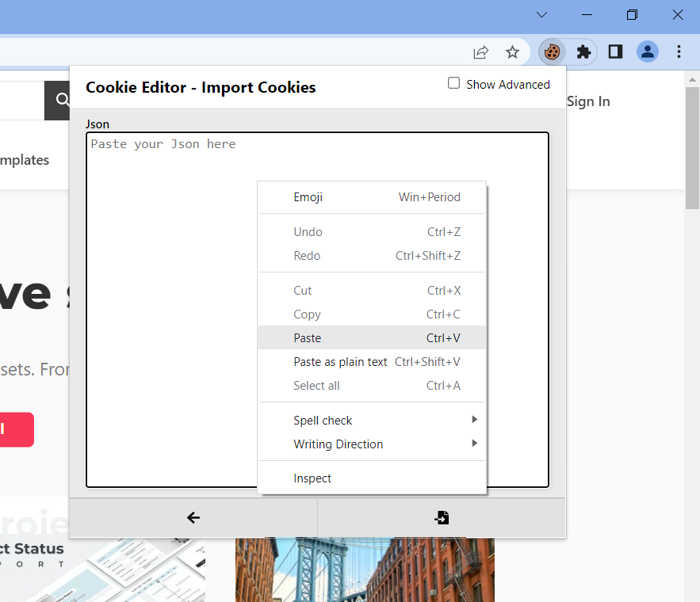The width and height of the screenshot is (700, 602).
Task: Click the Sign In link
Action: point(588,101)
